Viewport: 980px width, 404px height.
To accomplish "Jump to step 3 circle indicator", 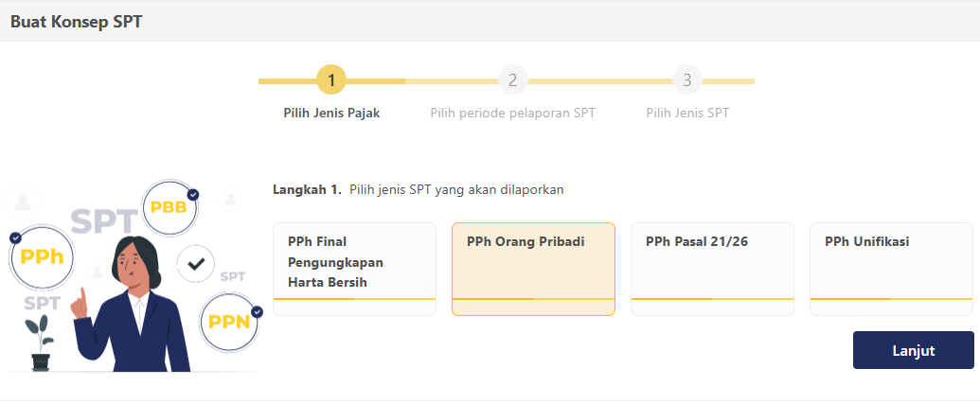I will click(x=687, y=80).
